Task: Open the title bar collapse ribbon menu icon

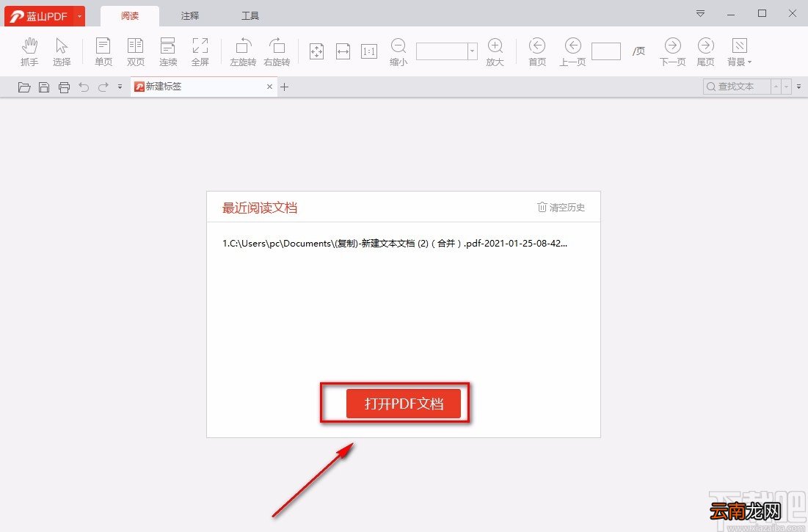Action: 700,13
